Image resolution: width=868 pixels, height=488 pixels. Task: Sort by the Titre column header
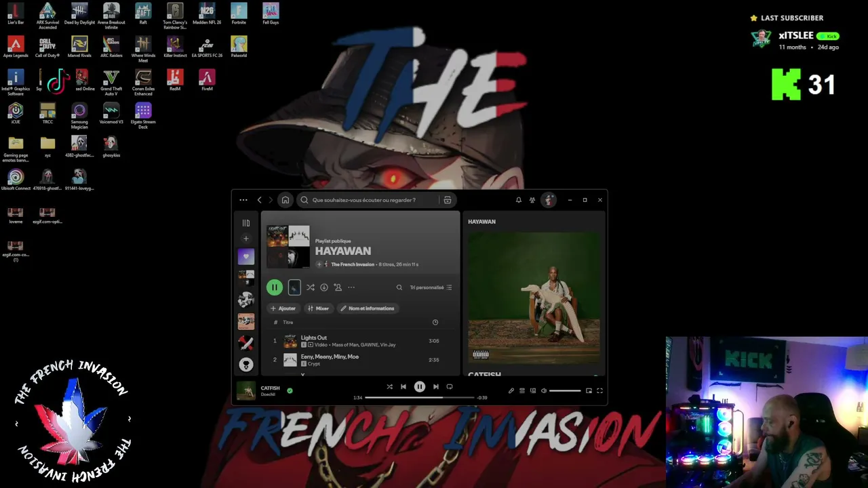[x=288, y=323]
